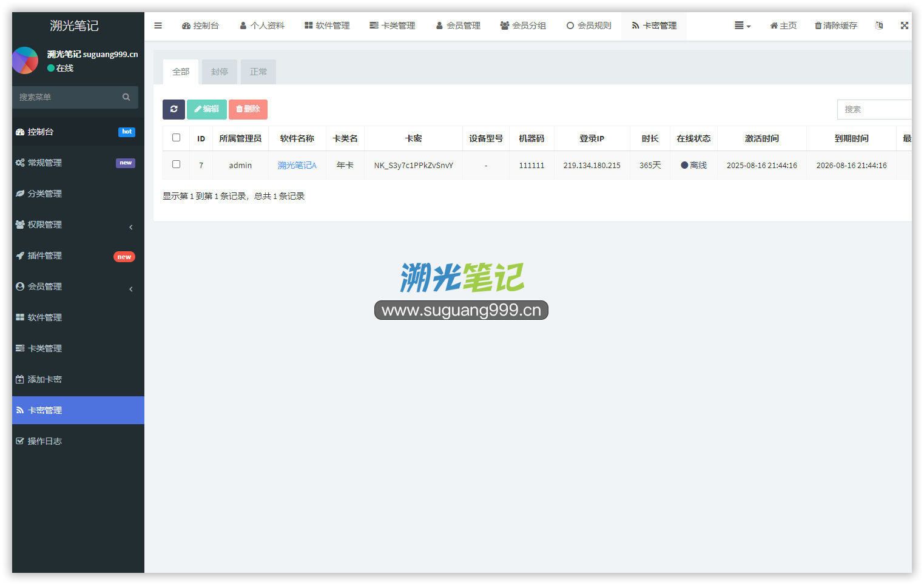Select 卡密管理 in the sidebar
The width and height of the screenshot is (924, 585).
[78, 410]
